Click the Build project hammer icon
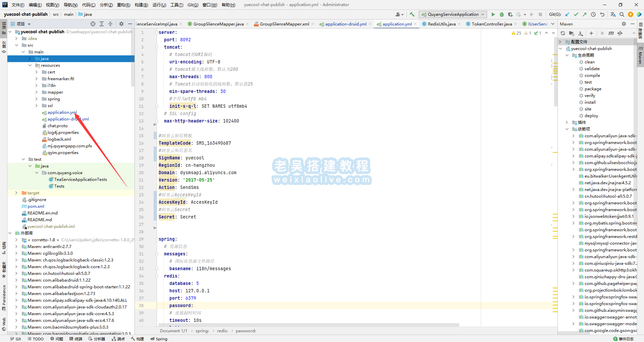Image resolution: width=644 pixels, height=342 pixels. click(x=412, y=14)
